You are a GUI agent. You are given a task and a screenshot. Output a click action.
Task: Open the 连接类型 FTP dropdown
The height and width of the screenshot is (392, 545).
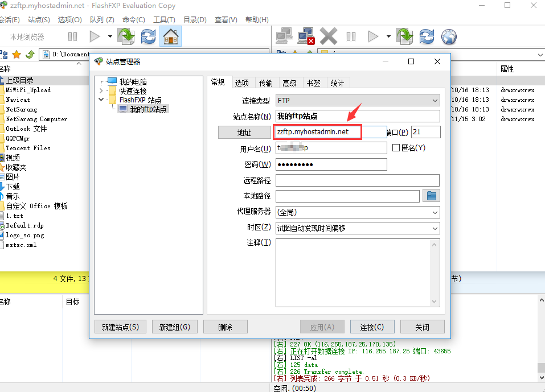[357, 101]
